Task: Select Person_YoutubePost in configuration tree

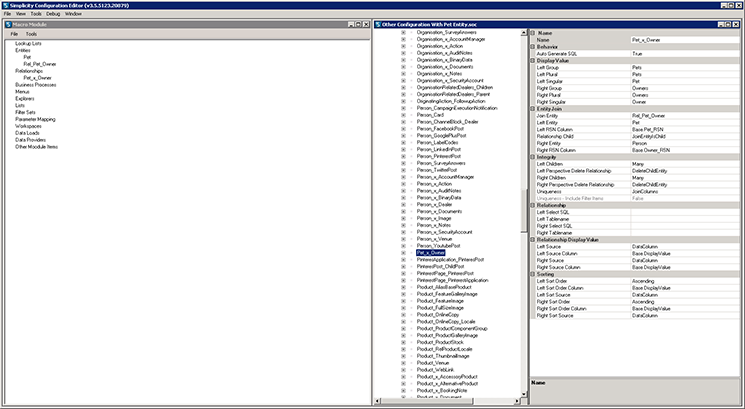Action: (439, 246)
